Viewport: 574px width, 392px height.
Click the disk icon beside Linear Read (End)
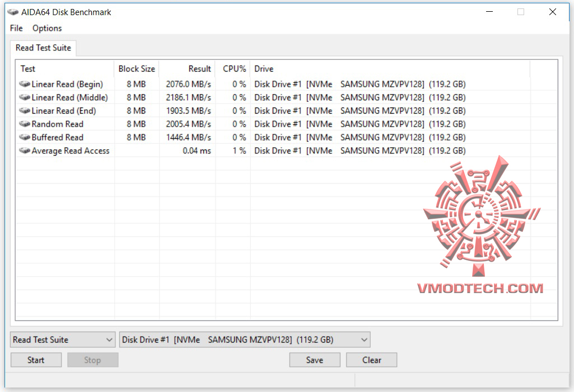click(x=25, y=110)
